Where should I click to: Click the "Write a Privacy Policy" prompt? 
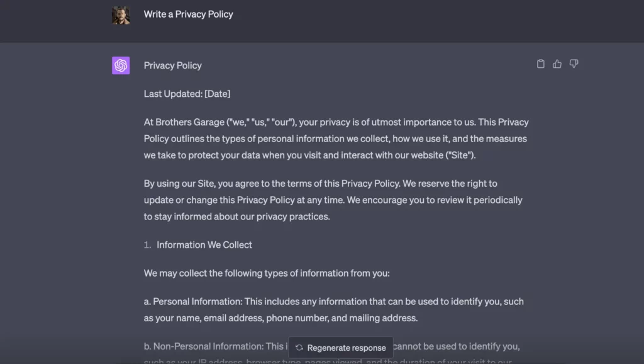pos(188,14)
